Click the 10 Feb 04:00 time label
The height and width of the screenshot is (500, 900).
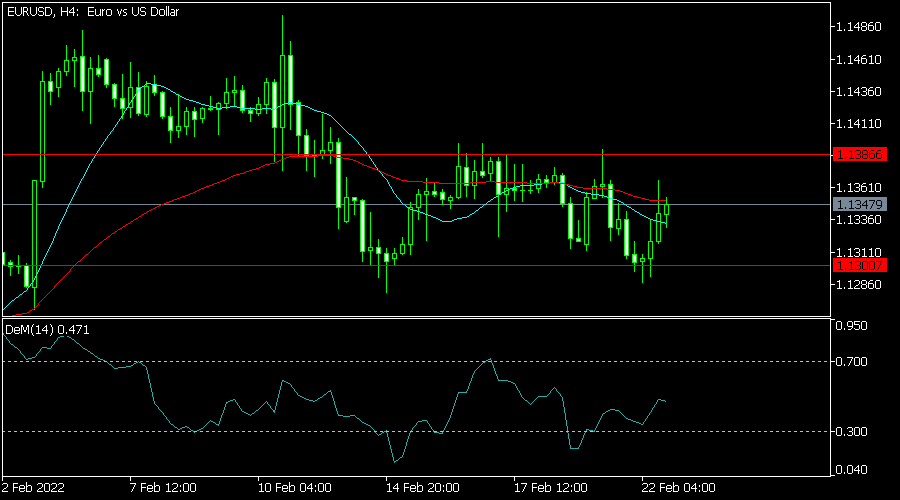pyautogui.click(x=295, y=488)
